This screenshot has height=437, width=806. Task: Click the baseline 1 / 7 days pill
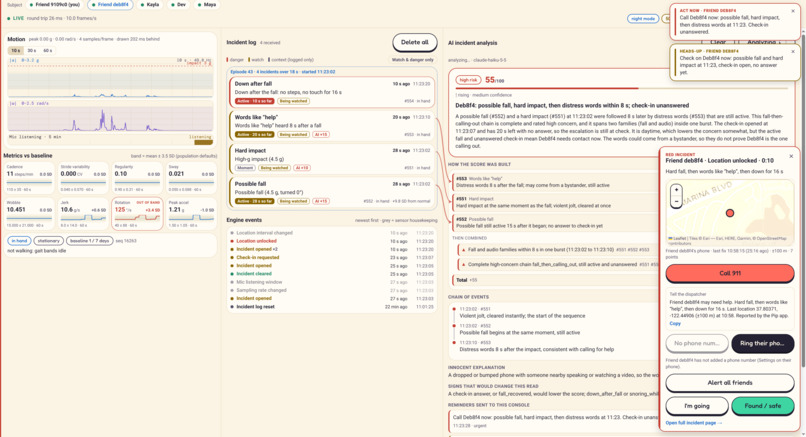[89, 241]
